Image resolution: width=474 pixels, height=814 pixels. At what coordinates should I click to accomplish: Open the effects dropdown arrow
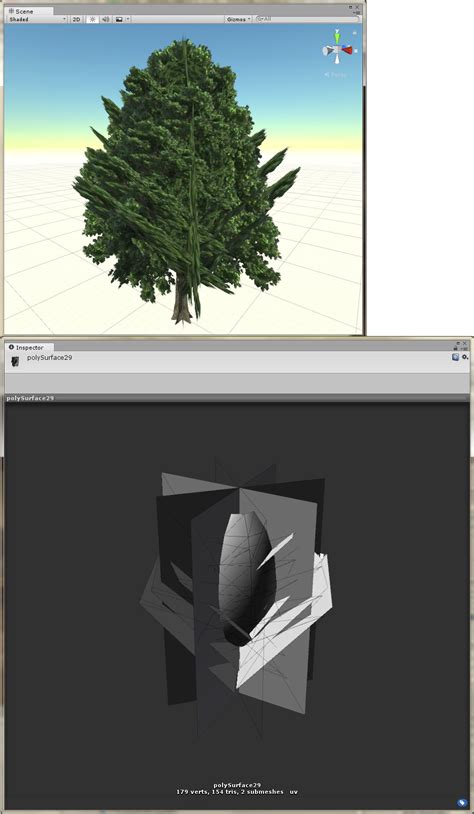128,19
